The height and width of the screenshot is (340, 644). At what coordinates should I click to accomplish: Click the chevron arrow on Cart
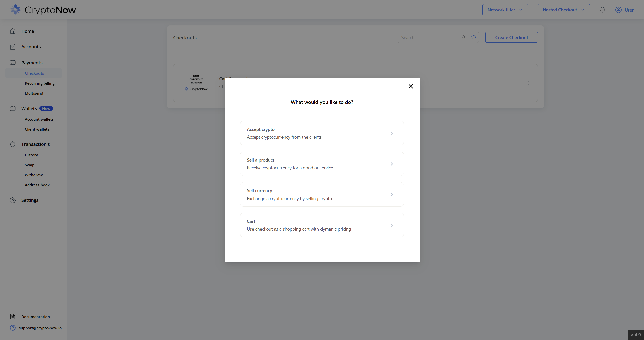pos(392,225)
